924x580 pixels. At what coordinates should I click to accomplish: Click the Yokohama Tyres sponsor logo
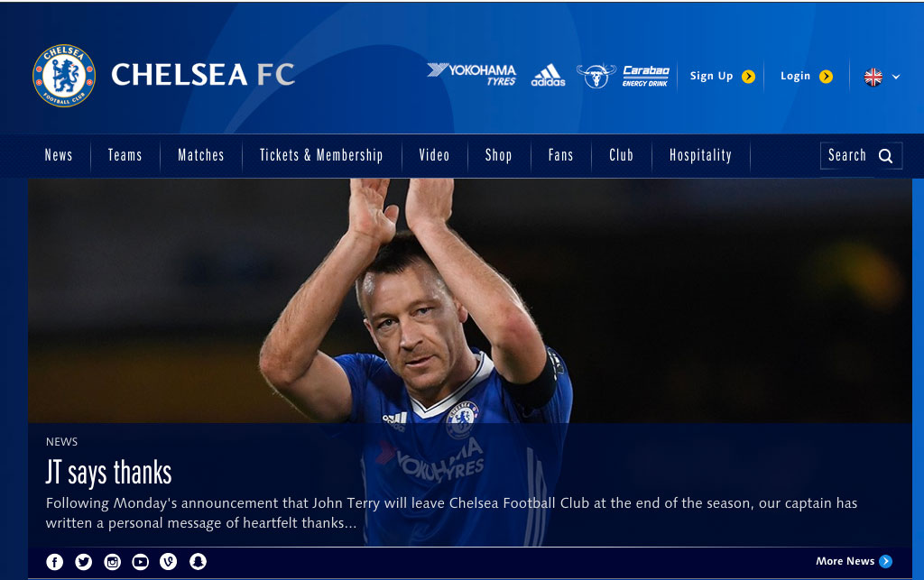coord(471,74)
